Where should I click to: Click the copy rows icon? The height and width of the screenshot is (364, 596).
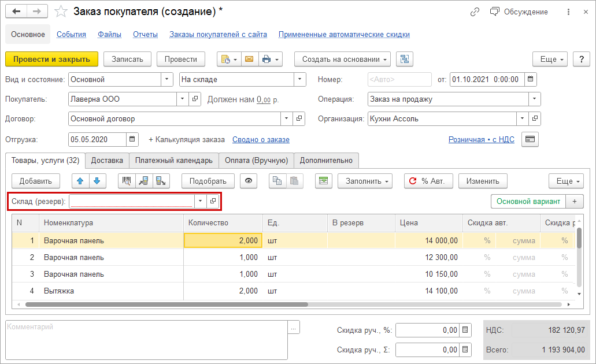coord(278,181)
